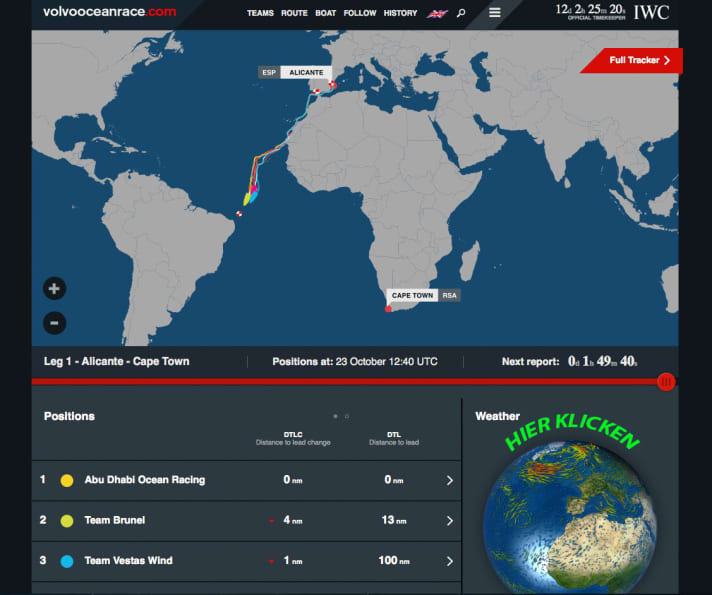Click the ESP country tag on map
Image resolution: width=712 pixels, height=595 pixels.
click(x=269, y=73)
